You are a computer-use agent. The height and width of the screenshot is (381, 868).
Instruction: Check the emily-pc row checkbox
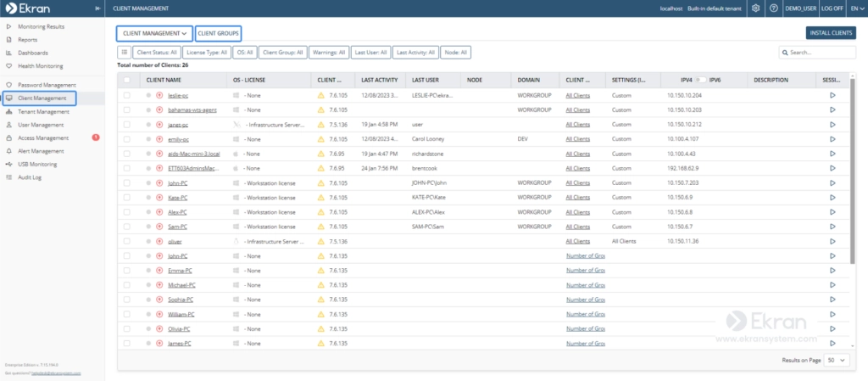pyautogui.click(x=127, y=139)
